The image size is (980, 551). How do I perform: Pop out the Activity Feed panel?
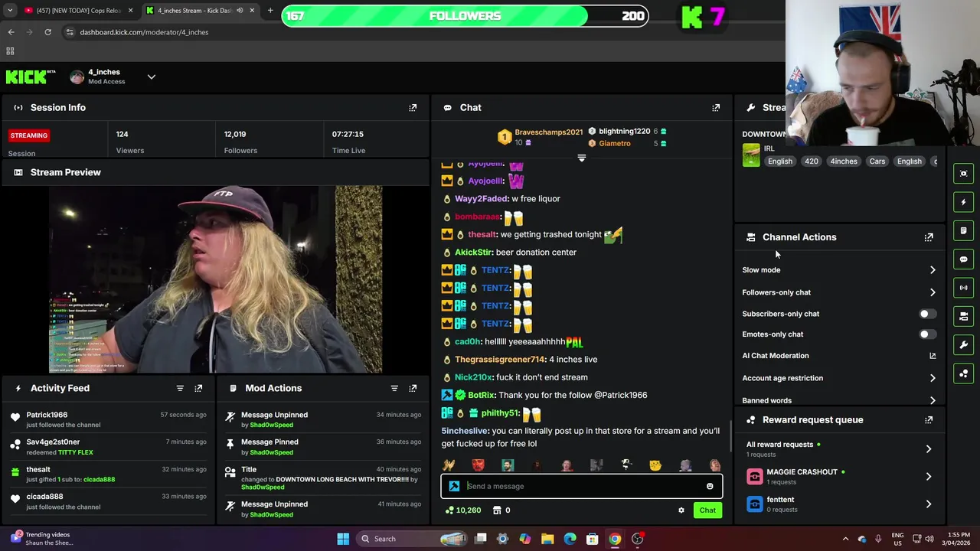tap(198, 388)
